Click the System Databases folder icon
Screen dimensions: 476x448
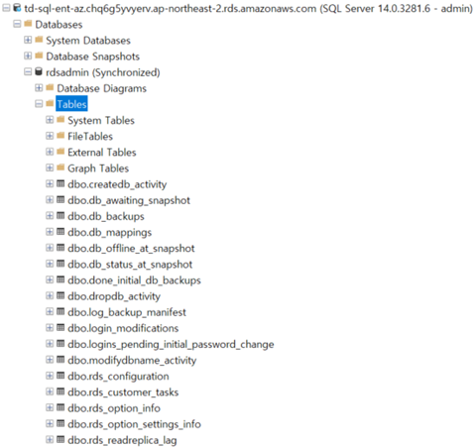point(39,40)
